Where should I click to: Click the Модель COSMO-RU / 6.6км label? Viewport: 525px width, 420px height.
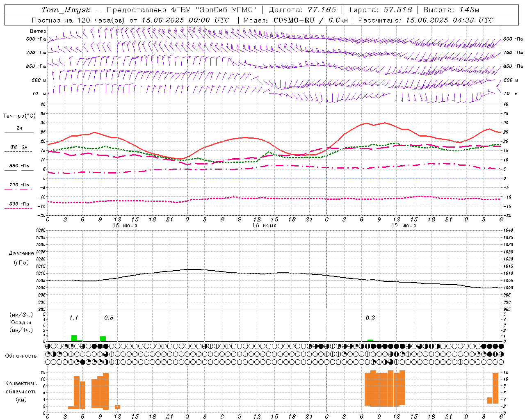pyautogui.click(x=296, y=20)
